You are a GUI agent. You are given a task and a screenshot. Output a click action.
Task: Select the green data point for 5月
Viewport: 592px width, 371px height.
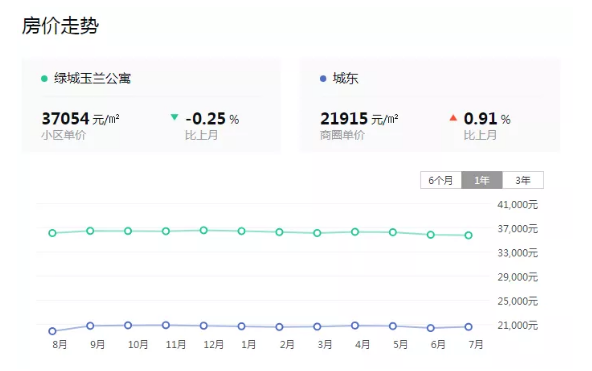tap(393, 232)
